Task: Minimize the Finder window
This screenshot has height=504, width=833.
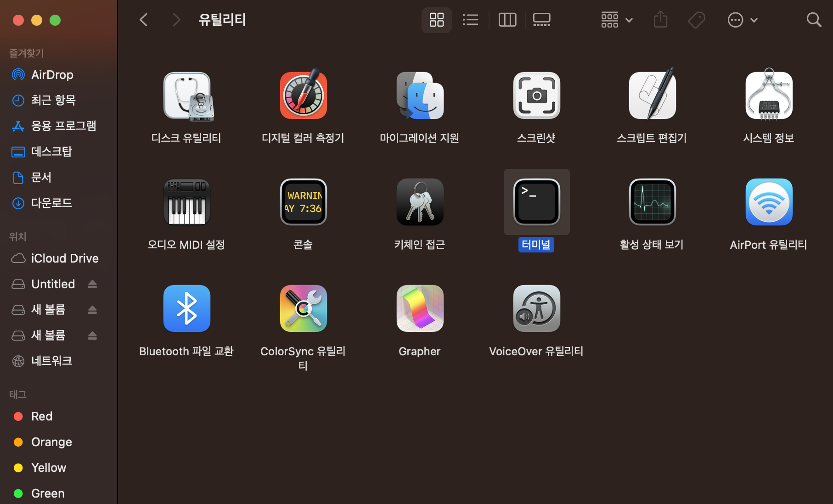Action: pos(37,20)
